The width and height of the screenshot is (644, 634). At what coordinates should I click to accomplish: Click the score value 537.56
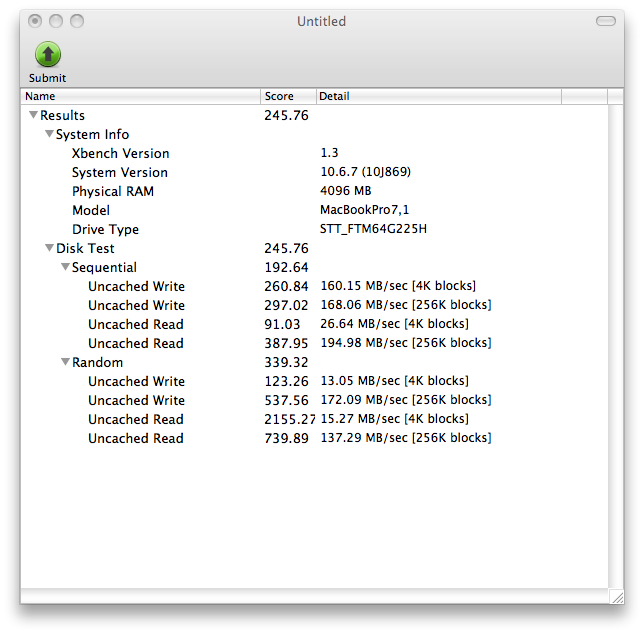coord(286,400)
